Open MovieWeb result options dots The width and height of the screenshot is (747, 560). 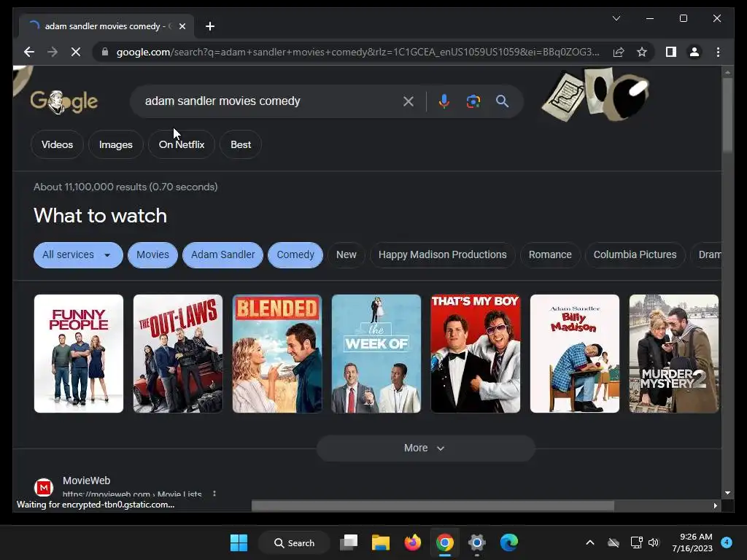(x=214, y=494)
